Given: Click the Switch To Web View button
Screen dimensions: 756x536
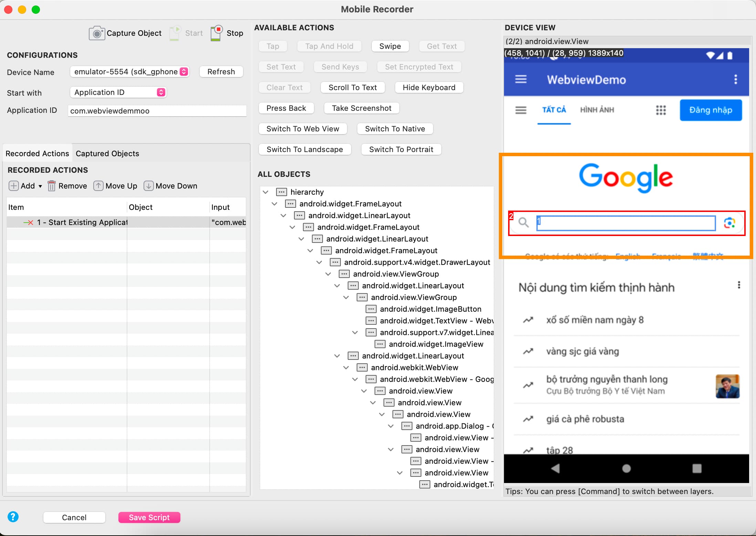Looking at the screenshot, I should tap(303, 129).
